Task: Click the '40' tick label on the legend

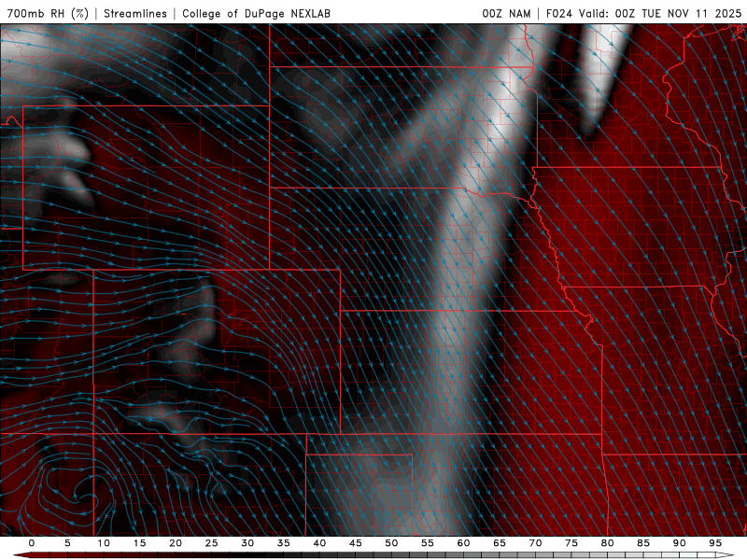Action: click(319, 543)
